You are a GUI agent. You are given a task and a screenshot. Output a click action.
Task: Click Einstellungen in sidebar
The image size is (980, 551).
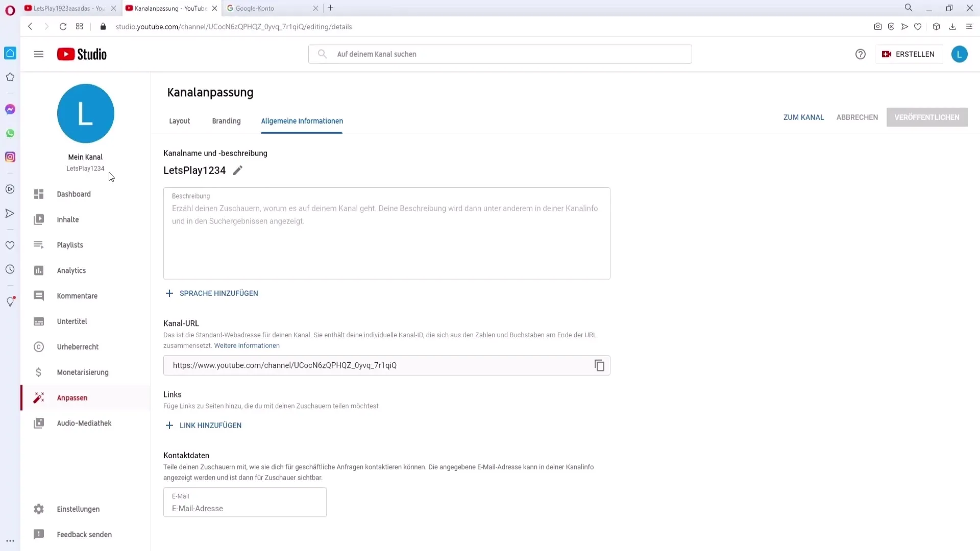[x=78, y=509]
